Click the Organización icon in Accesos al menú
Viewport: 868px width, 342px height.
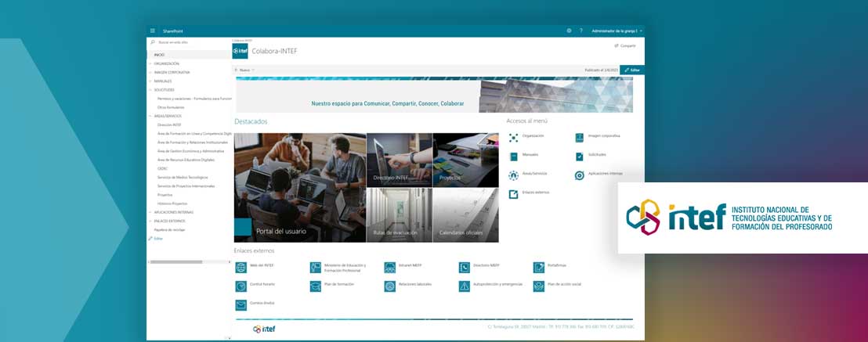pyautogui.click(x=514, y=137)
